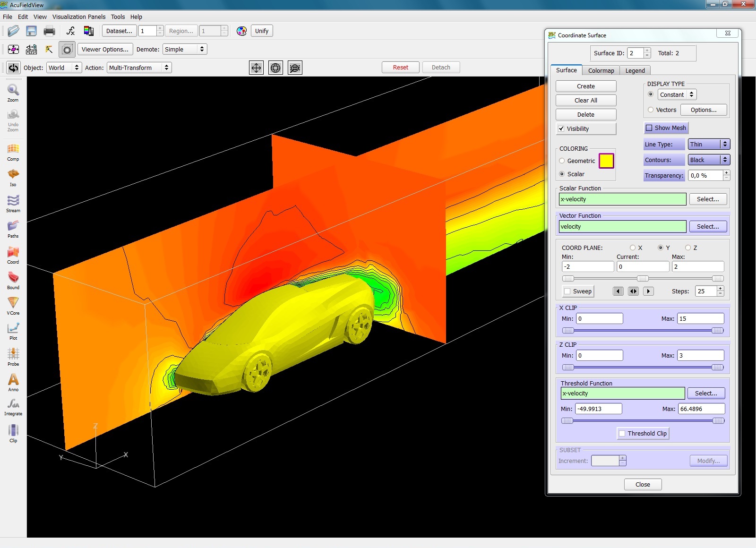Click the center-of-rotation crosshair icon
Image resolution: width=756 pixels, height=548 pixels.
[x=256, y=68]
